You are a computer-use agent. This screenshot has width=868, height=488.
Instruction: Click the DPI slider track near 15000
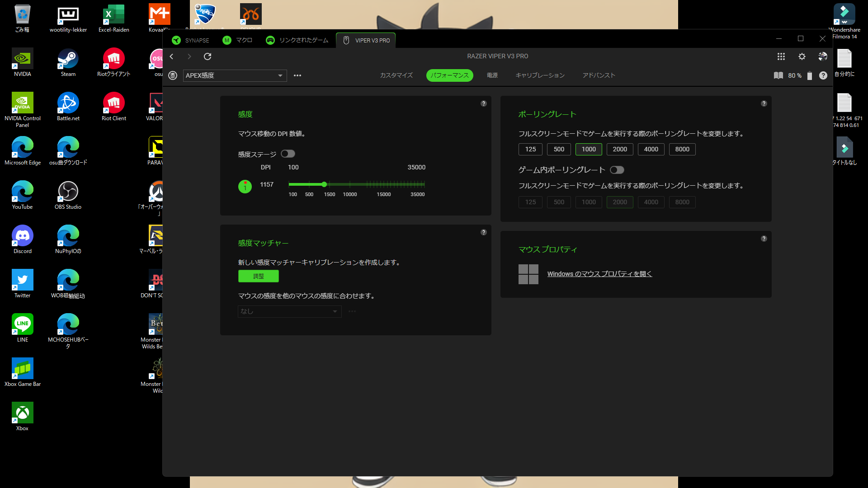coord(384,184)
